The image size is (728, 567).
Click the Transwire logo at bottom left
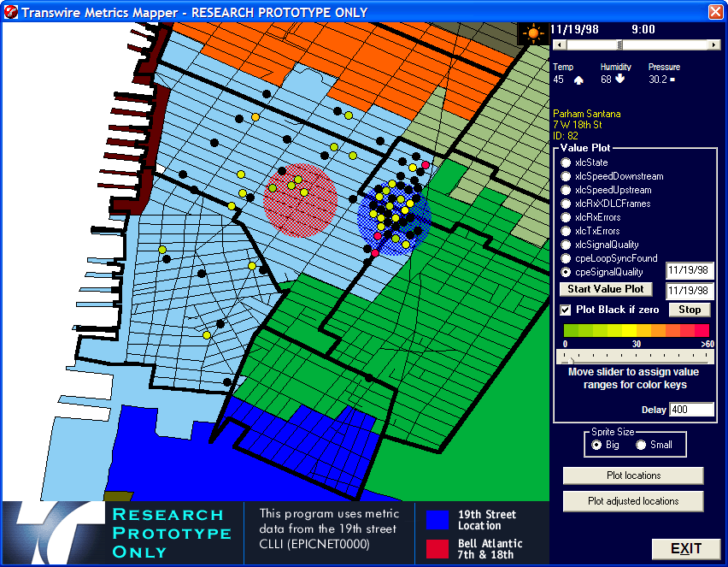(56, 533)
